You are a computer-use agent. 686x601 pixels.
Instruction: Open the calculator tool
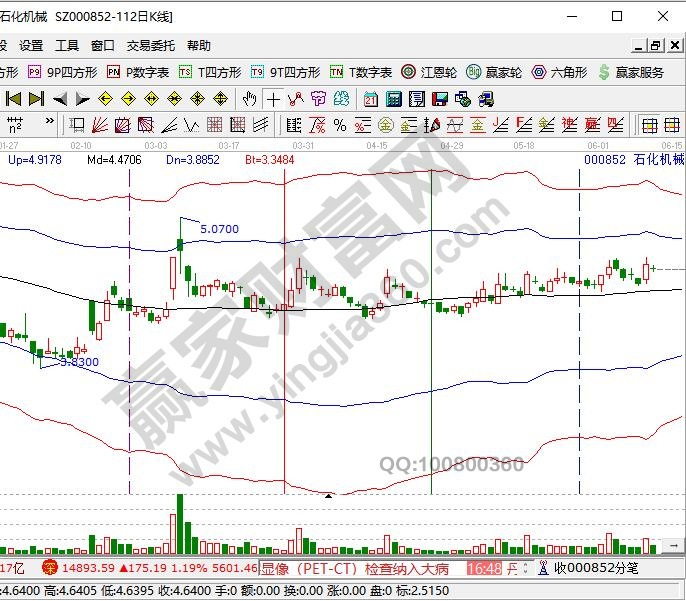pos(393,99)
